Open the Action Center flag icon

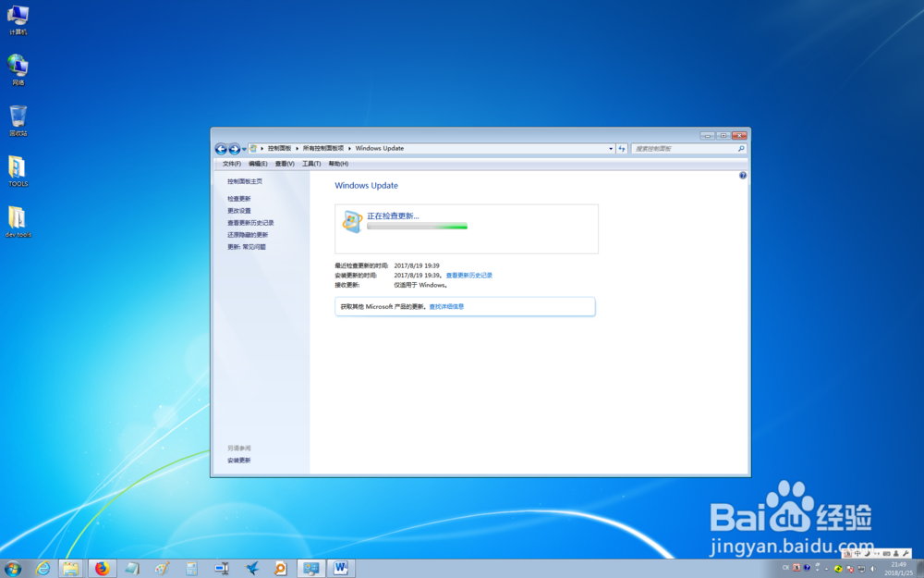click(x=850, y=569)
